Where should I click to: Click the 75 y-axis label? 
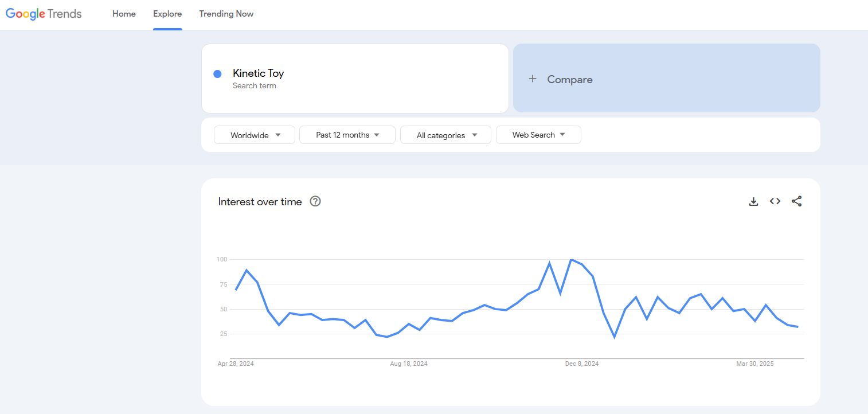(x=224, y=284)
